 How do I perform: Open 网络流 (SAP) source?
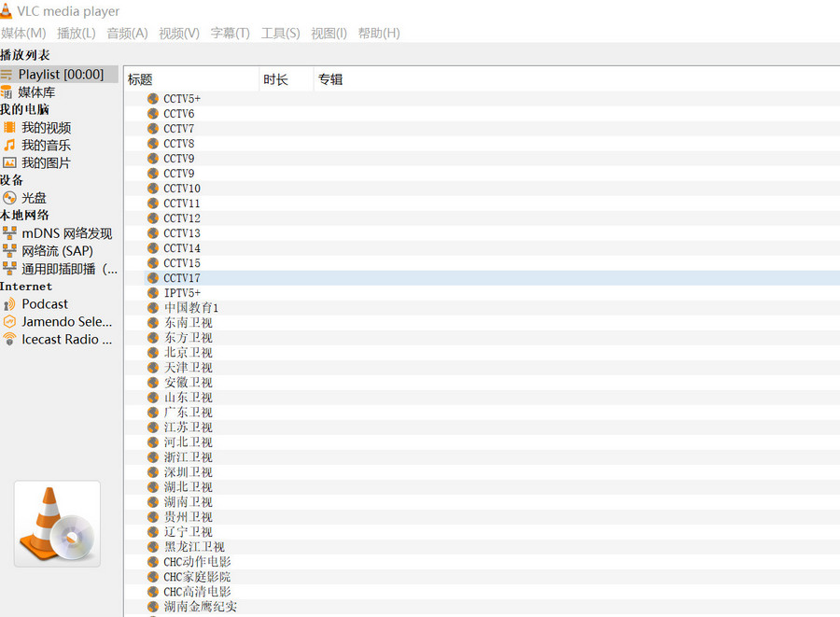57,251
